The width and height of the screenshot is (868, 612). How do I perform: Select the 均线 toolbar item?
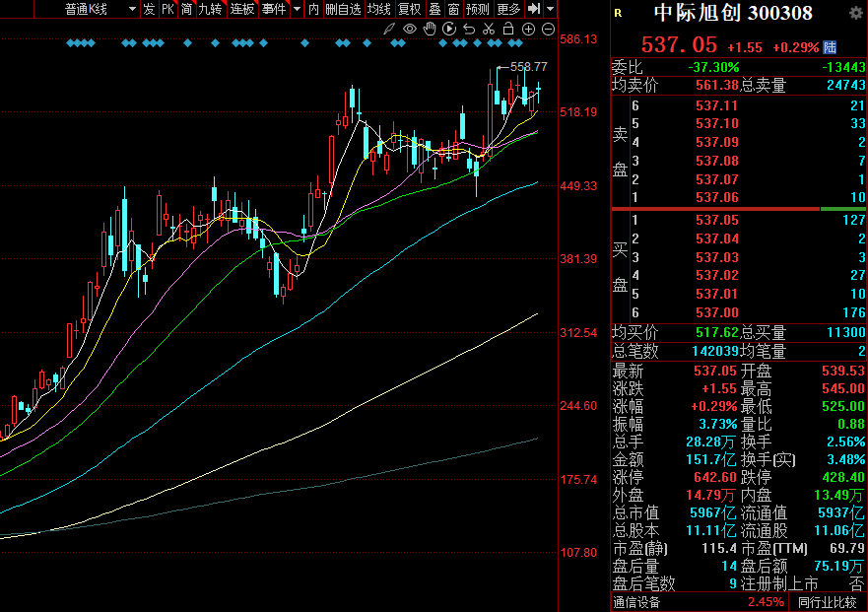tap(378, 9)
